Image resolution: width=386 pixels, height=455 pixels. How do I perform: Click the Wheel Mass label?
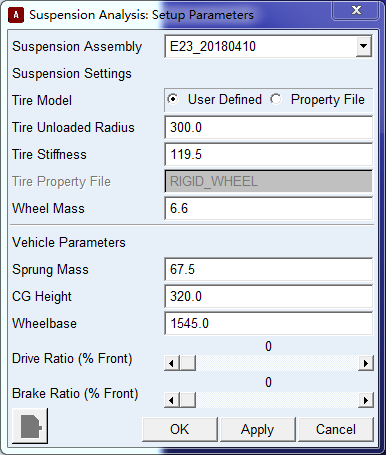click(48, 208)
